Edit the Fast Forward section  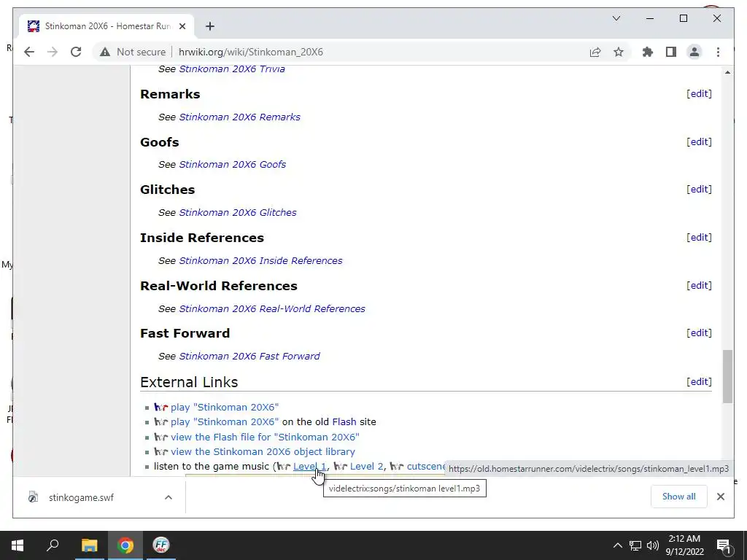point(699,333)
